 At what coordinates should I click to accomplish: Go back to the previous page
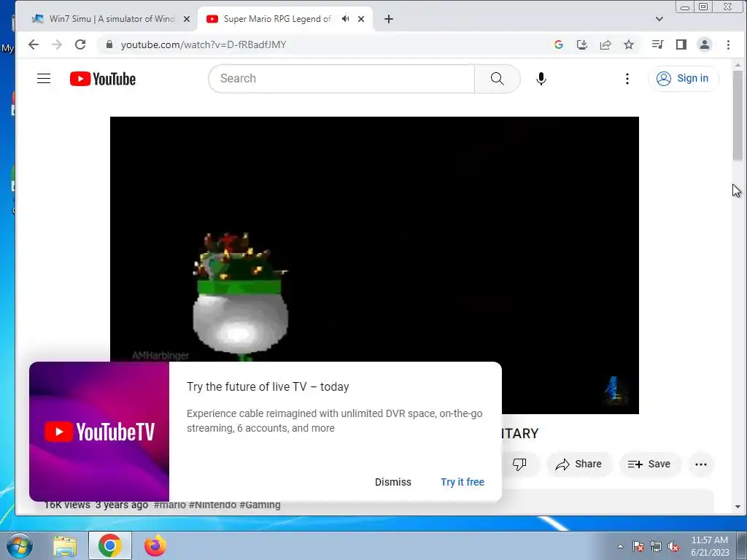point(33,44)
